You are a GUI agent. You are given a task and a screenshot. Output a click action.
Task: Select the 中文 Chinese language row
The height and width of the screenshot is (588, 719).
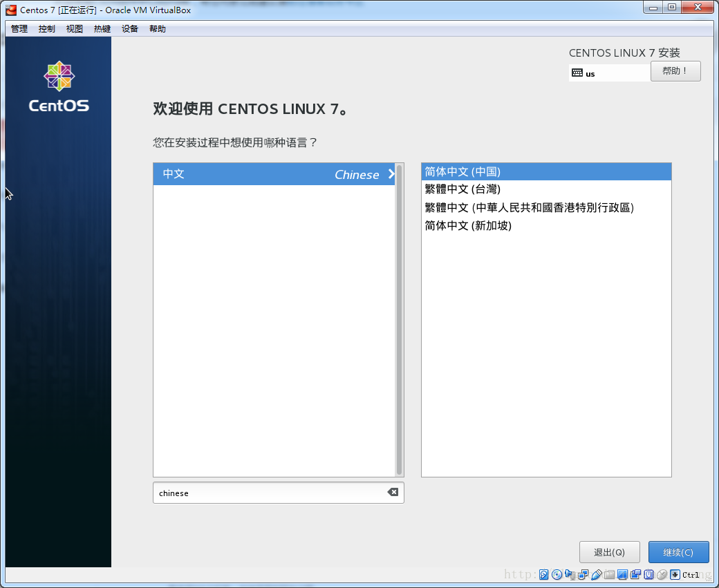click(274, 174)
